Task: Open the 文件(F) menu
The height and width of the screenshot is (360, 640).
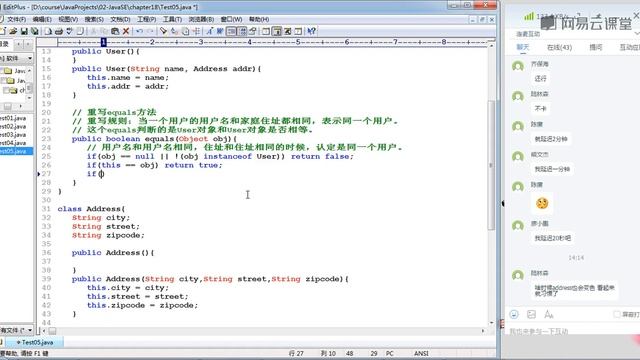Action: click(x=16, y=19)
